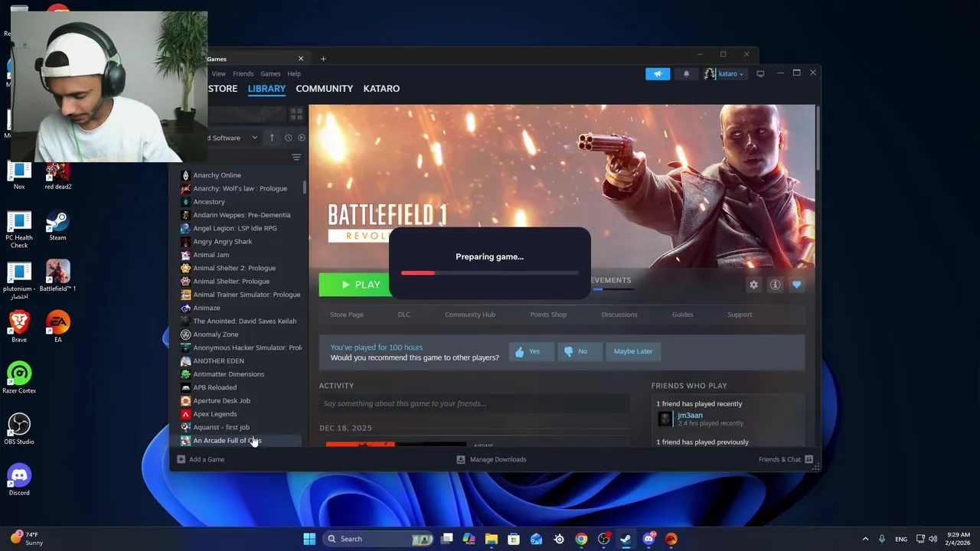Select the LIBRARY tab
The width and height of the screenshot is (980, 551).
tap(266, 89)
